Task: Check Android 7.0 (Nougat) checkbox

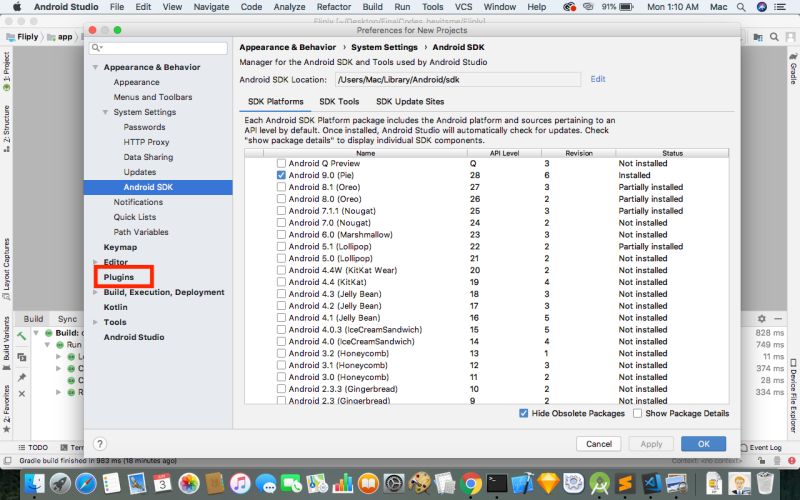Action: [x=281, y=222]
